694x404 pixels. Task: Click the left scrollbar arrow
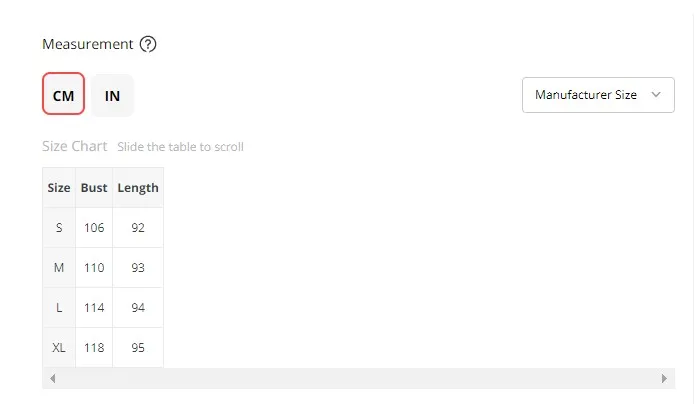(x=53, y=378)
